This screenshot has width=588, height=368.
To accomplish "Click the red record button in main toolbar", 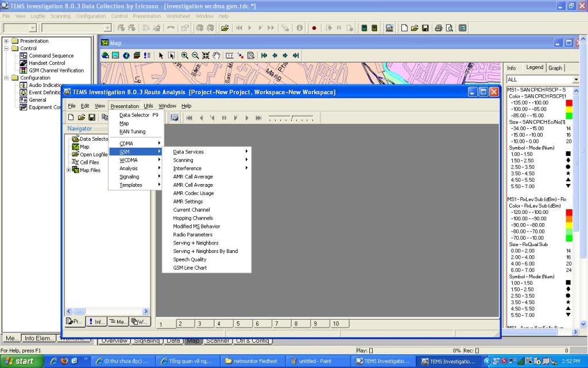I will point(314,28).
